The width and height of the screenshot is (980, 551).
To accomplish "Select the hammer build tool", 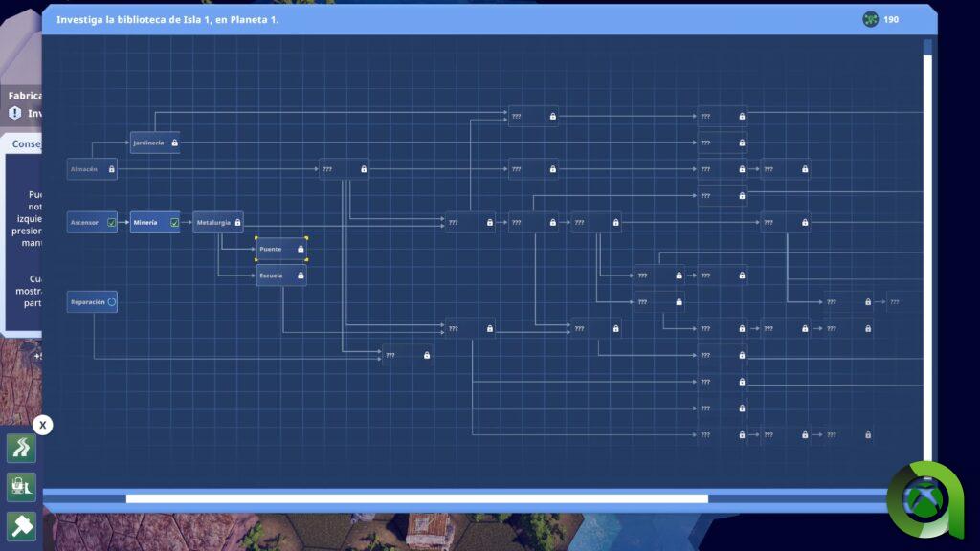I will pos(21,526).
